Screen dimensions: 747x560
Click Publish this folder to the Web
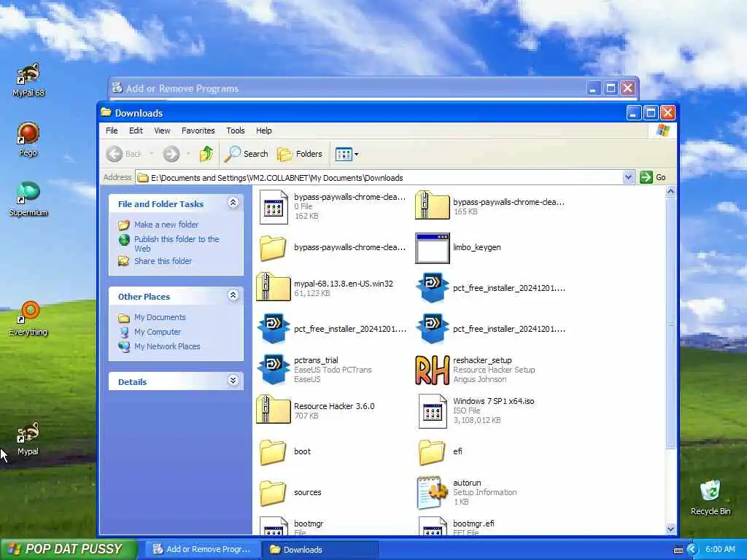(x=177, y=244)
